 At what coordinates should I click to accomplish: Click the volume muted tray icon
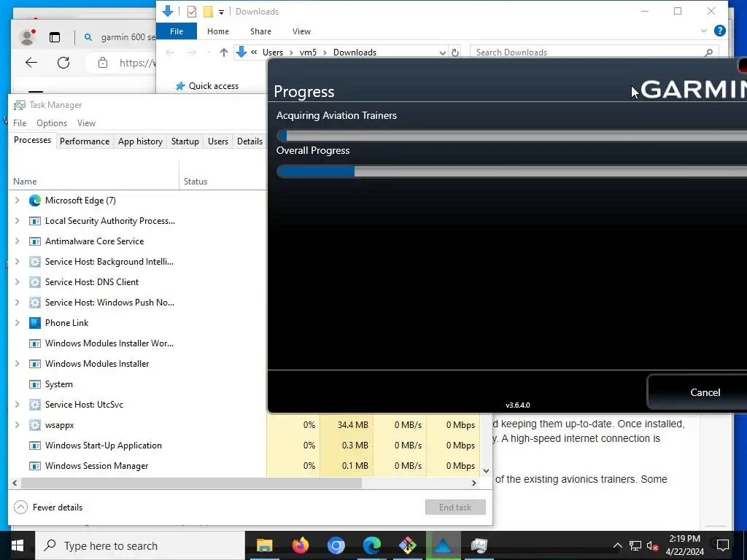point(652,545)
